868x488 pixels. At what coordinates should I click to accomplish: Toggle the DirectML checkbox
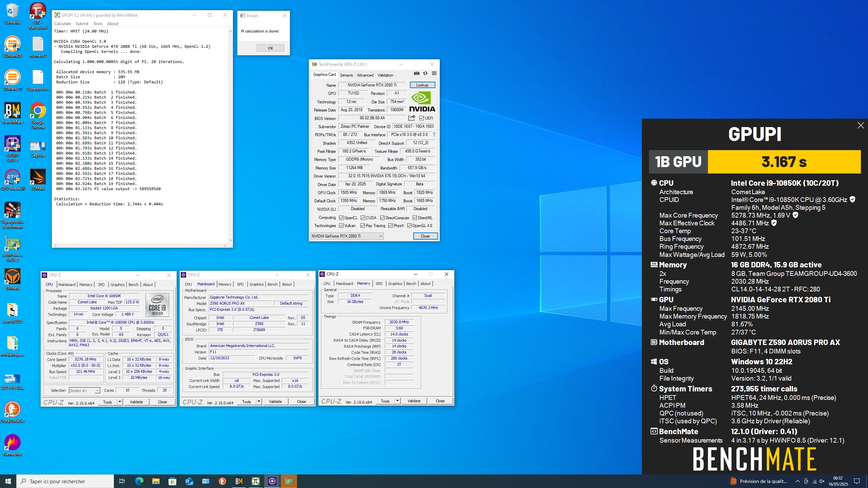415,218
